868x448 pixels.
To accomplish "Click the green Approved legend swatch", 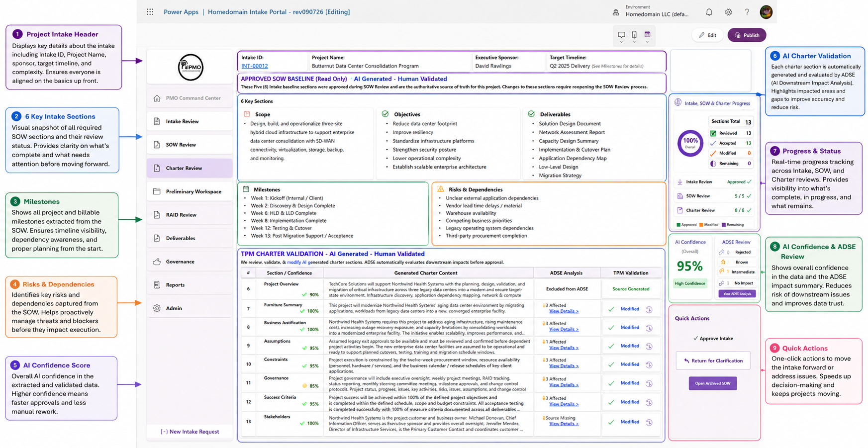I will [678, 225].
